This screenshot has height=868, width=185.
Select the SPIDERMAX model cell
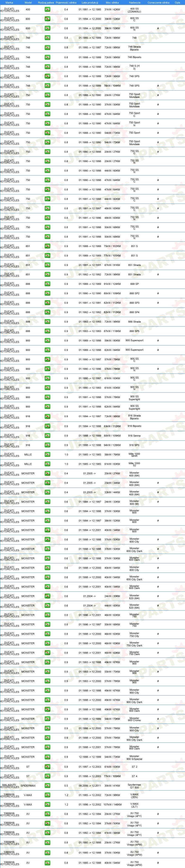[x=28, y=785]
